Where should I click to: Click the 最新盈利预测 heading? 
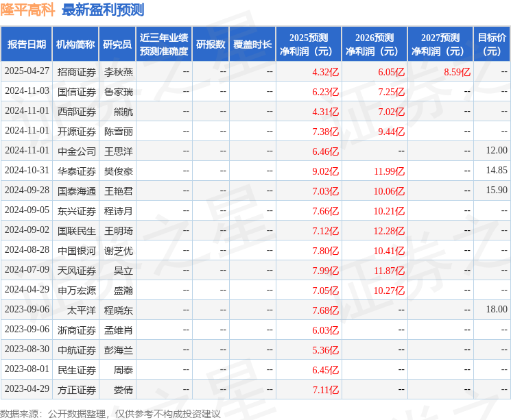point(103,10)
